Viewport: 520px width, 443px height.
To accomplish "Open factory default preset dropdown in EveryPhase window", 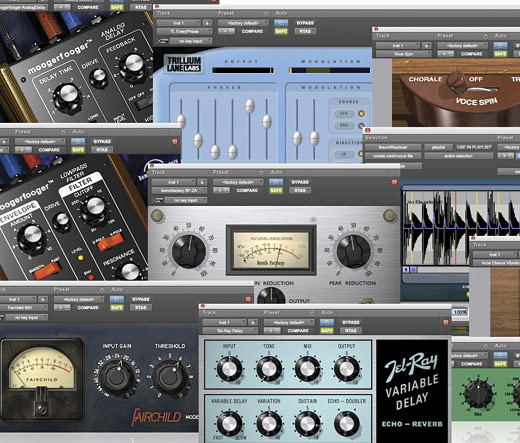I will coord(243,23).
